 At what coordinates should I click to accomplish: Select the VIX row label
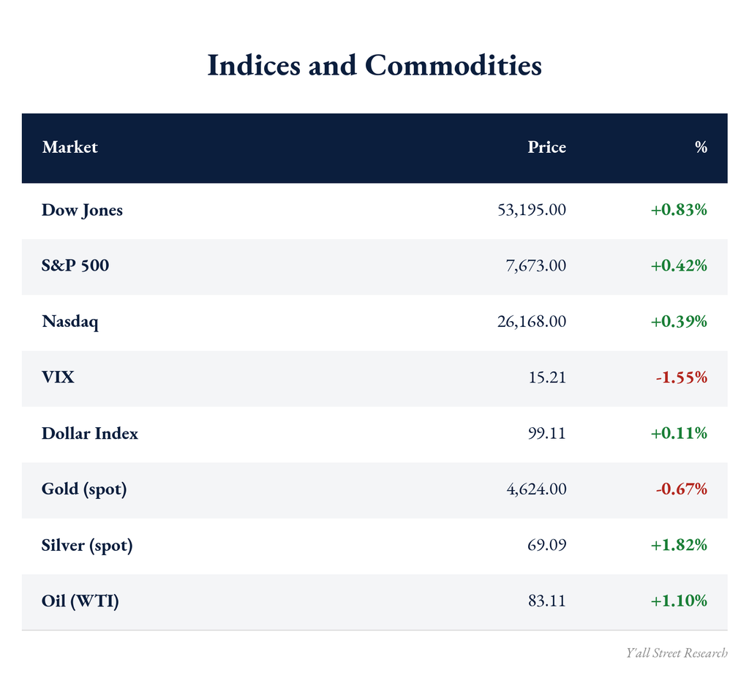[58, 377]
